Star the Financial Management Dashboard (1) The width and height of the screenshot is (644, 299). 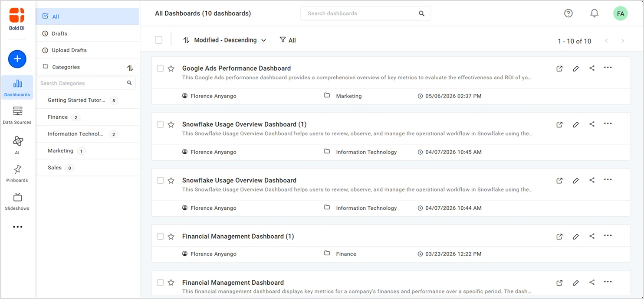click(171, 236)
